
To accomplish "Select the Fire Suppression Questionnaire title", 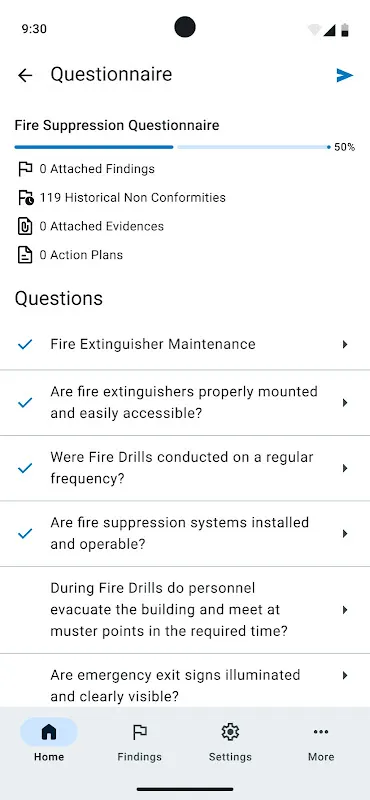I will pyautogui.click(x=117, y=126).
